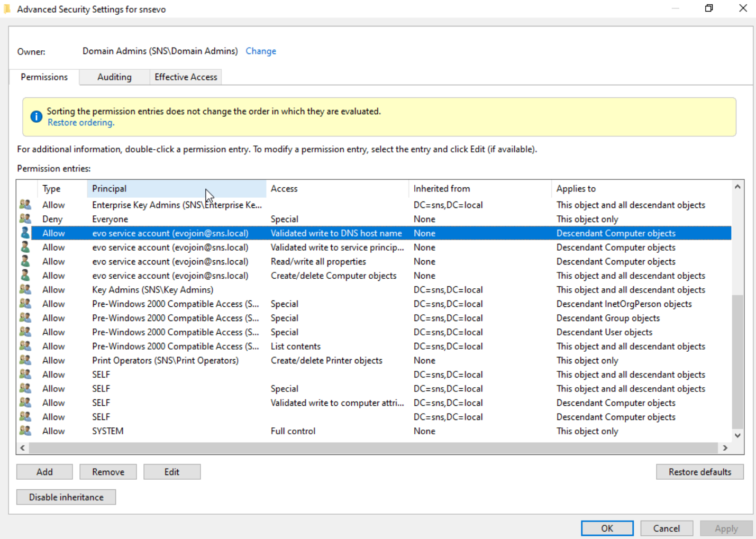Click the Restore ordering link

coord(81,122)
